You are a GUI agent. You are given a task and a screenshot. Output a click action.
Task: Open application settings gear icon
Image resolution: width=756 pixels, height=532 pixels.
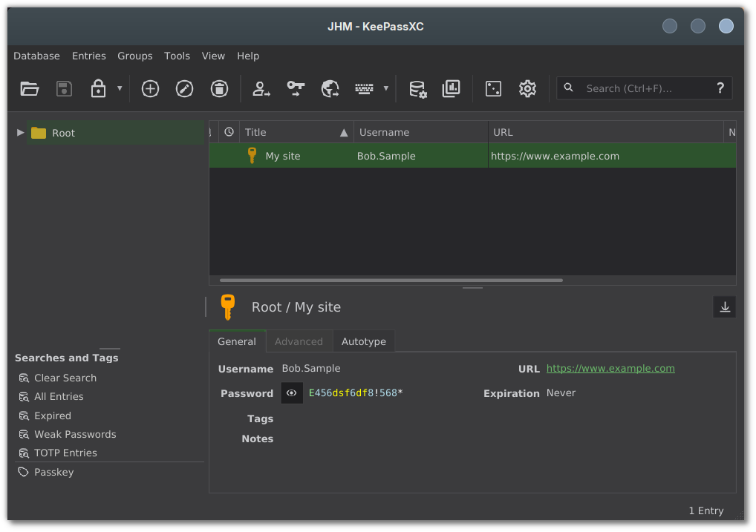(527, 89)
